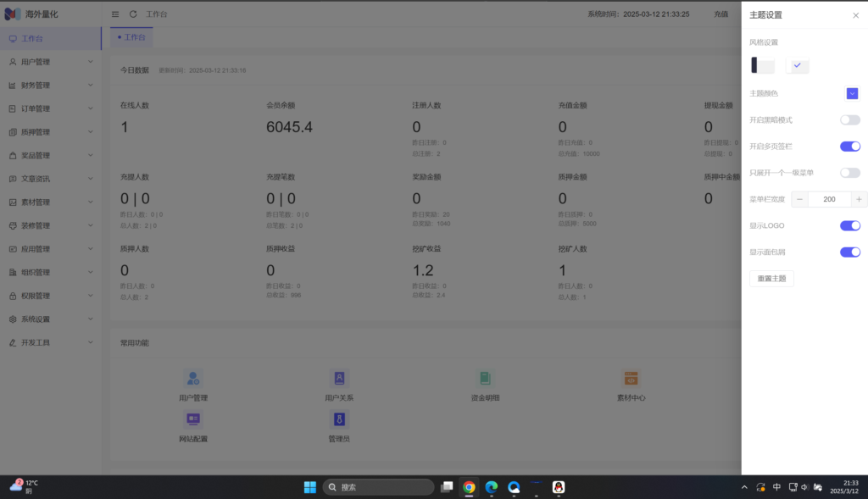
Task: Show hidden system tray icons
Action: coord(744,487)
